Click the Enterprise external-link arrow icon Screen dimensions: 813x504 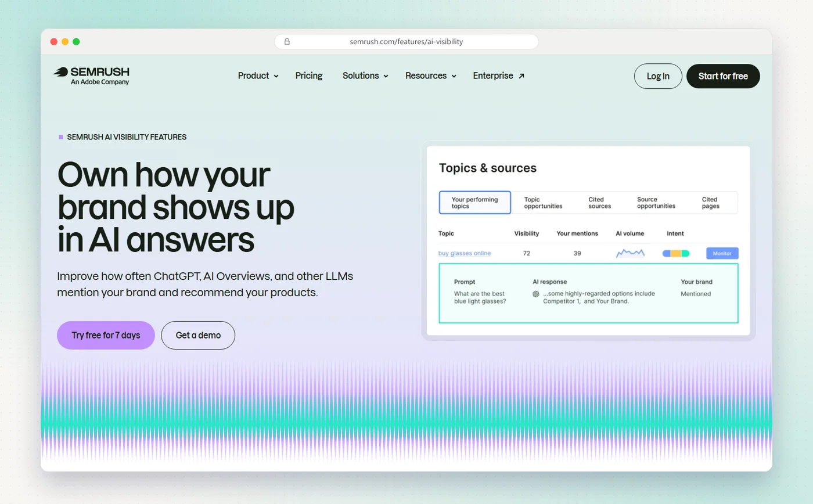coord(521,75)
